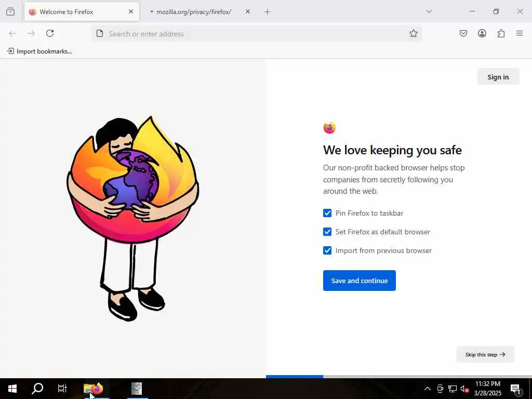The image size is (532, 399).
Task: Bookmark this page with the star
Action: coord(413,33)
